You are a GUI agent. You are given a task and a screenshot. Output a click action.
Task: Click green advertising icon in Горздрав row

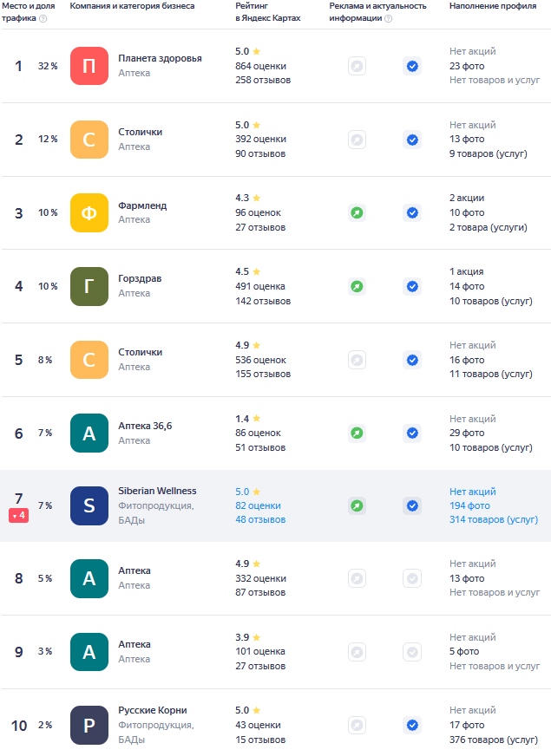tap(357, 286)
